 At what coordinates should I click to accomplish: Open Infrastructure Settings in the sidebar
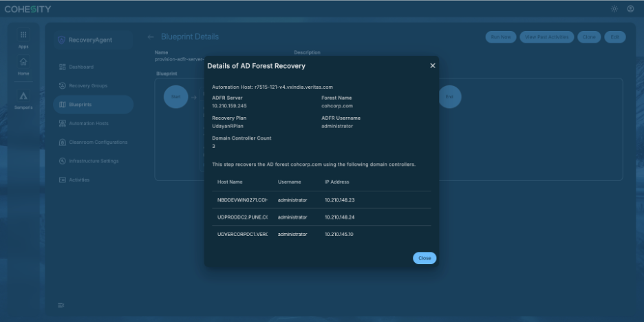click(x=94, y=161)
